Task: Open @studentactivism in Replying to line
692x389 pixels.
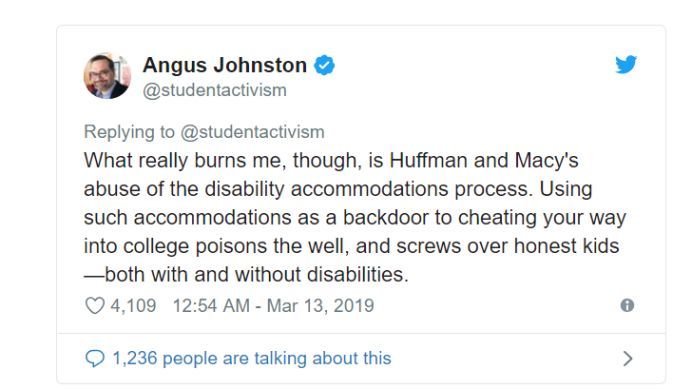Action: pyautogui.click(x=252, y=132)
